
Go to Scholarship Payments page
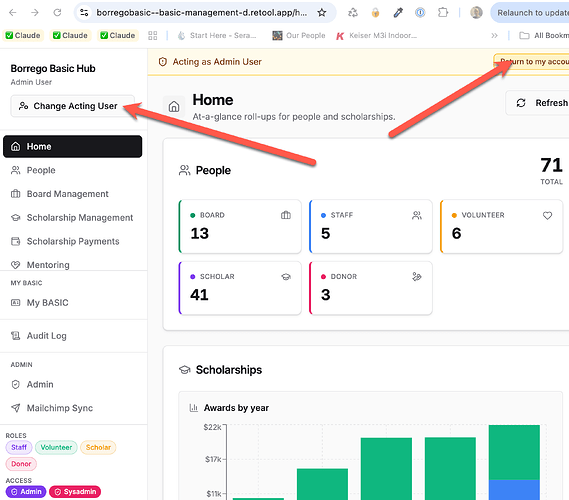pos(73,241)
